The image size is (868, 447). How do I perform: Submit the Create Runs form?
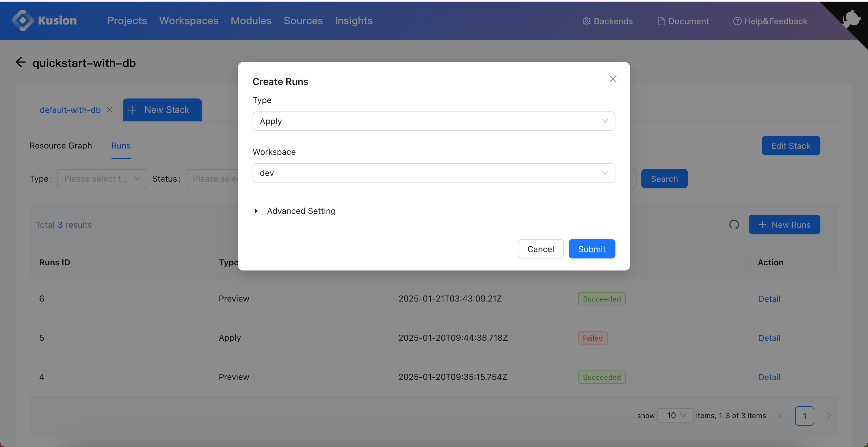point(592,249)
